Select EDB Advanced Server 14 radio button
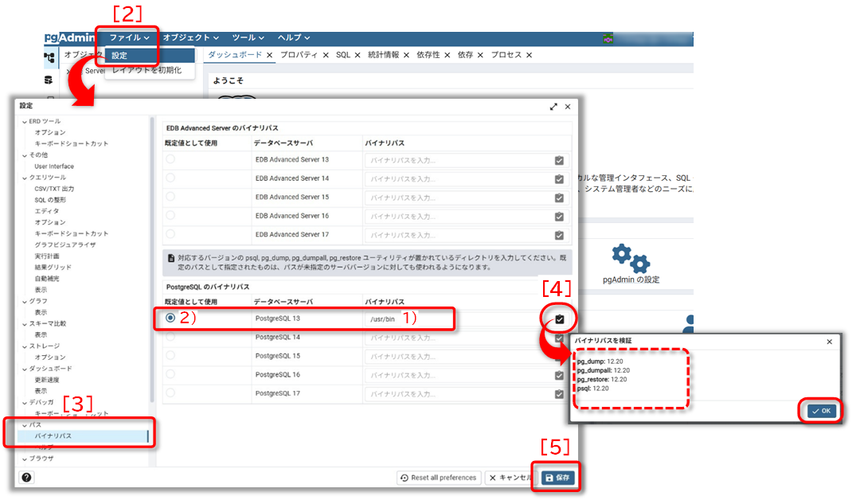 pos(170,178)
